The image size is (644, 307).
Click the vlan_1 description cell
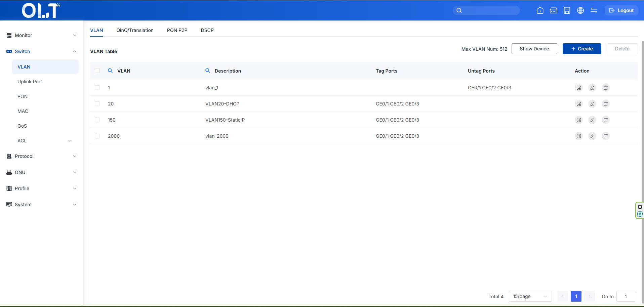(x=212, y=88)
